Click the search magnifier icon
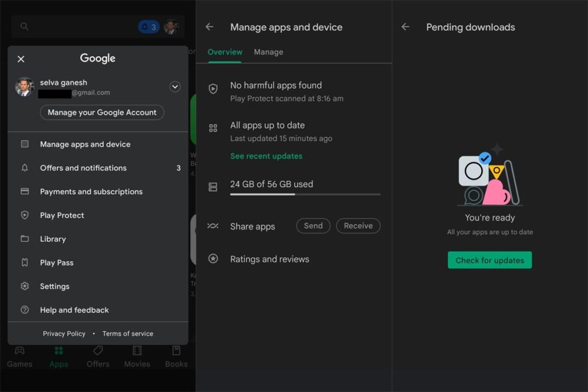The image size is (588, 392). coord(23,26)
